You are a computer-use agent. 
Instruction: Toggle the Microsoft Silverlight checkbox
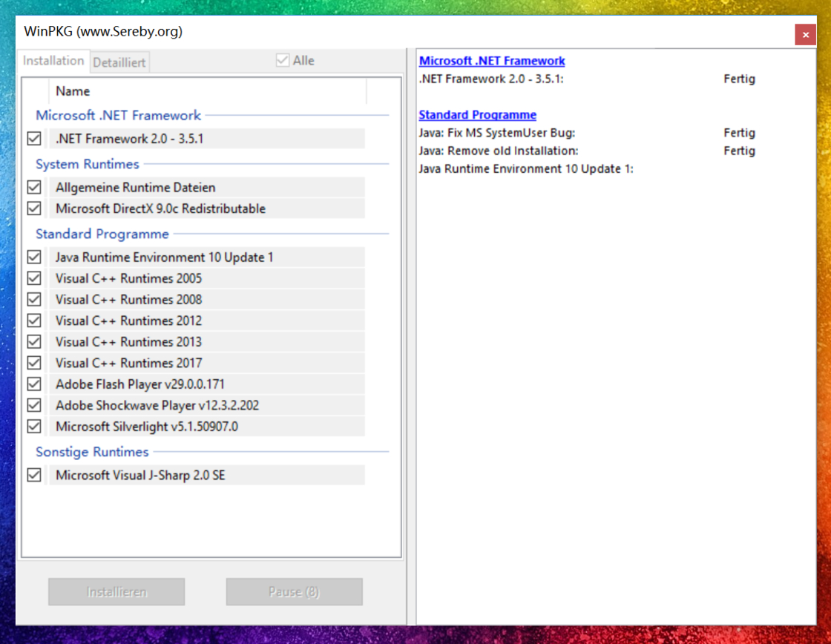click(34, 427)
